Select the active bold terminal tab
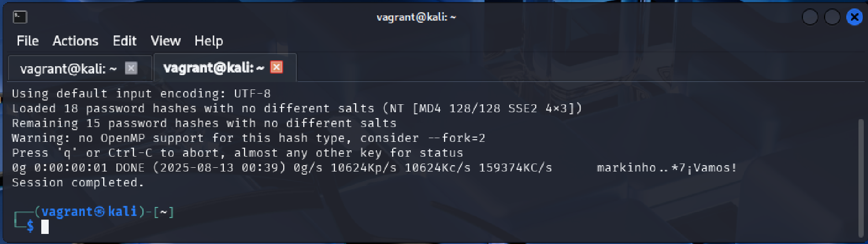Screen dimensions: 868x244 coord(213,68)
